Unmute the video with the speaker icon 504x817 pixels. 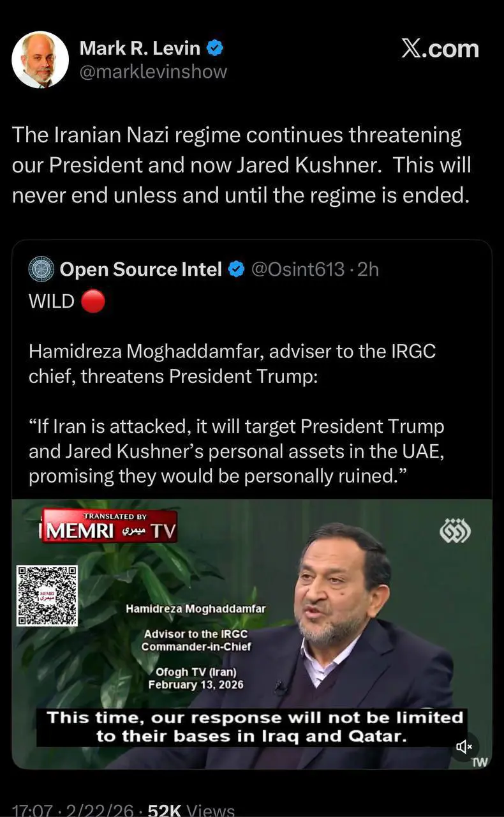pos(464,746)
